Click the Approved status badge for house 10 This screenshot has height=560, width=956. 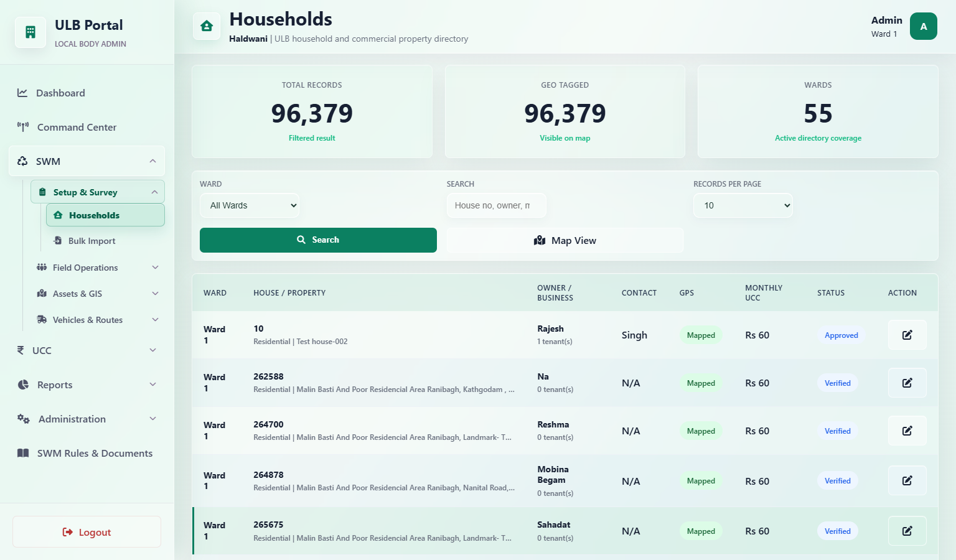click(841, 335)
